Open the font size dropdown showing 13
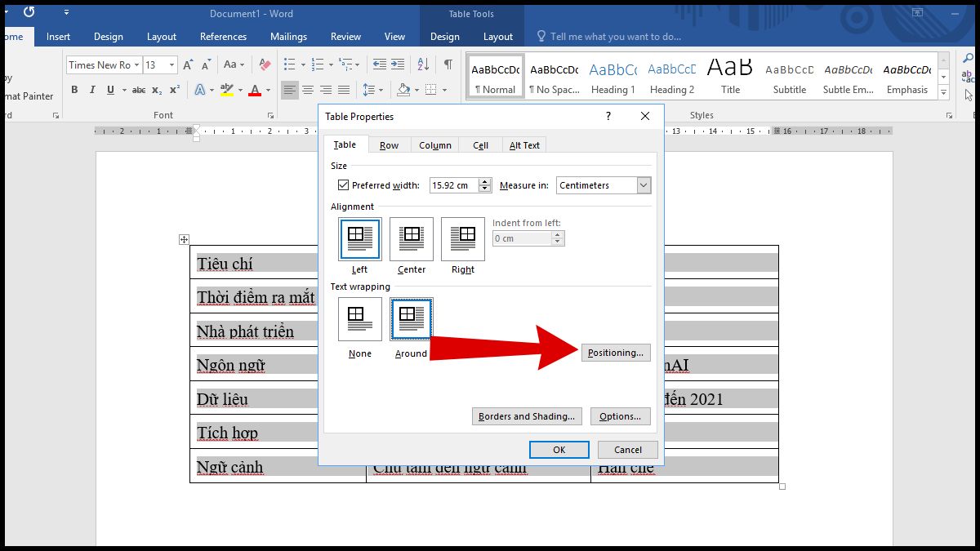The image size is (980, 551). pos(171,64)
